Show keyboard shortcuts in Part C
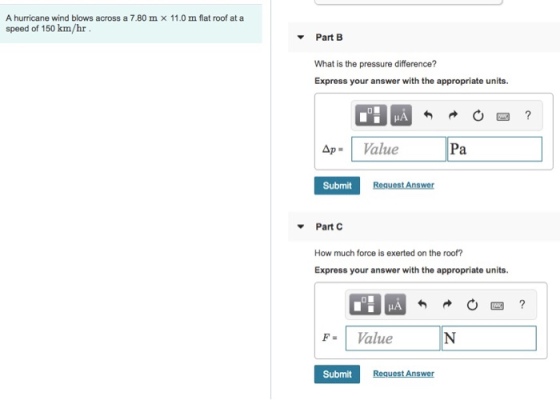560x400 pixels. coord(497,306)
